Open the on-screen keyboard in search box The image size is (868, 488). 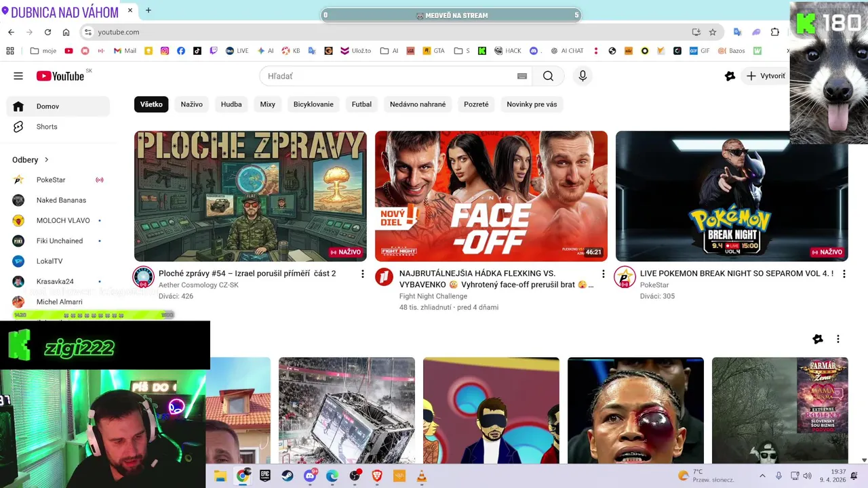point(521,76)
